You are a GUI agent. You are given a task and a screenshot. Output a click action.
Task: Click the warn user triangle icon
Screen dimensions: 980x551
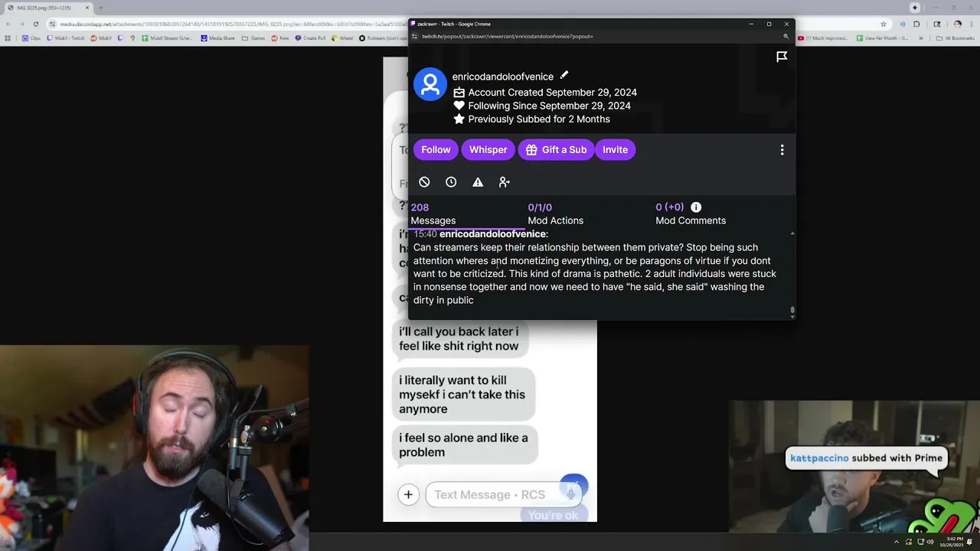(478, 182)
